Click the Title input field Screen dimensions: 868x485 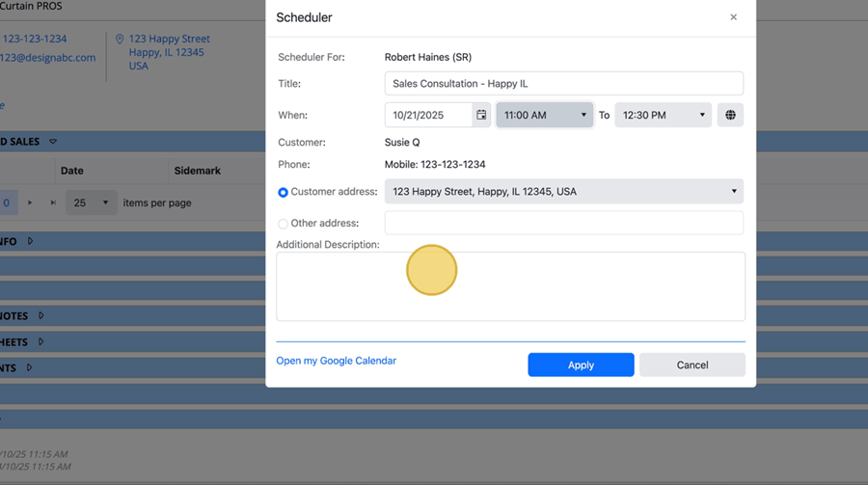pos(563,84)
